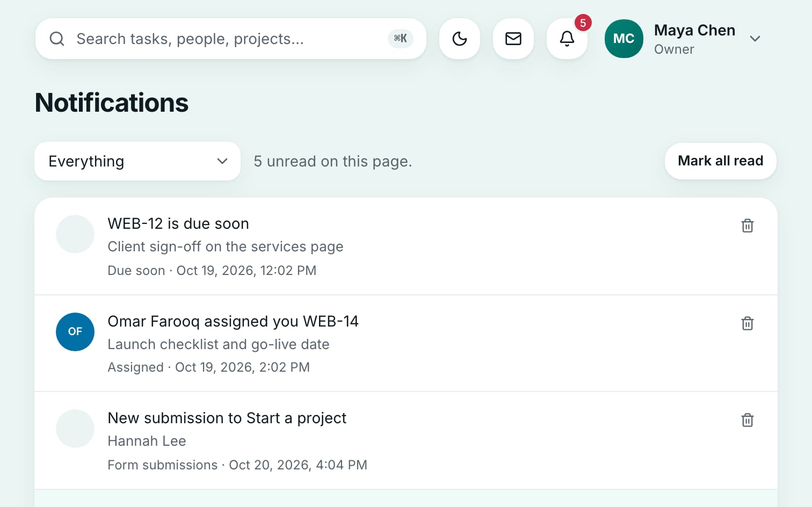The width and height of the screenshot is (812, 507).
Task: Open New submission to Start a project title
Action: [227, 418]
